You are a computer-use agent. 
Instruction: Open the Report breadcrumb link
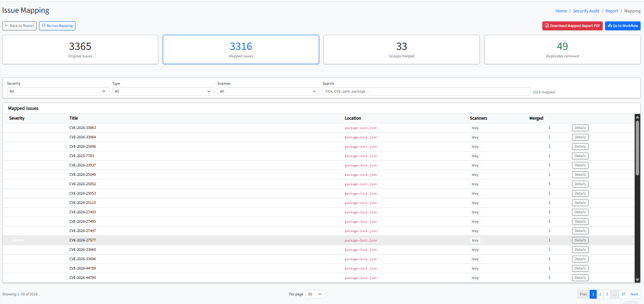(x=612, y=11)
